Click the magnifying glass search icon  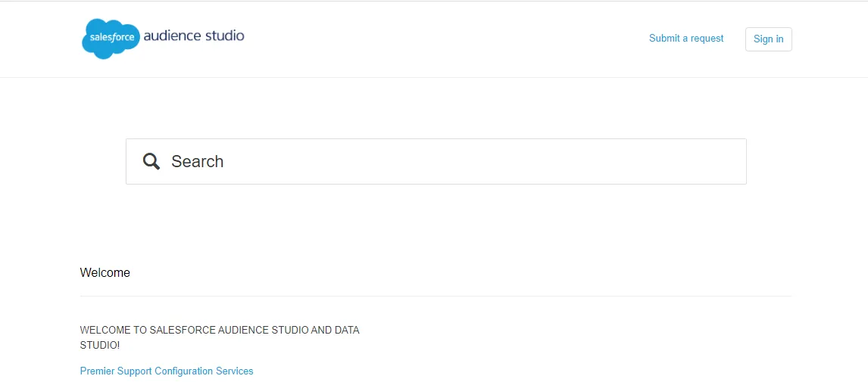click(x=151, y=161)
